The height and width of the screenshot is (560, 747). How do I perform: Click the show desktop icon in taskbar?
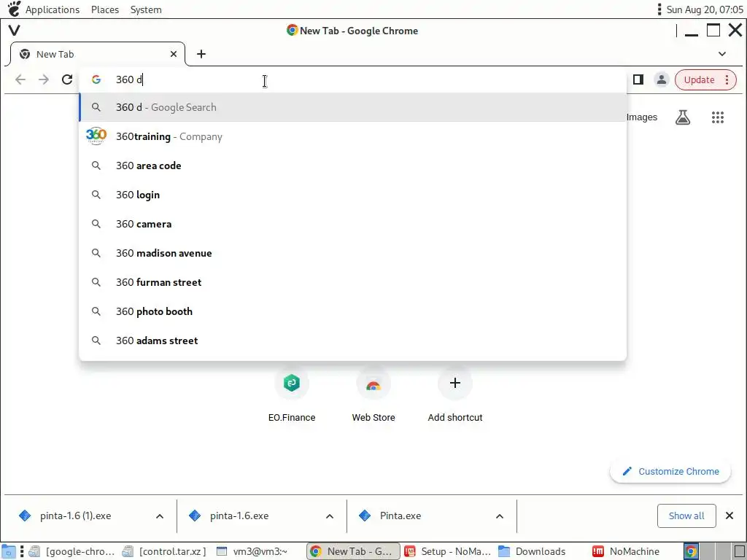tap(9, 551)
